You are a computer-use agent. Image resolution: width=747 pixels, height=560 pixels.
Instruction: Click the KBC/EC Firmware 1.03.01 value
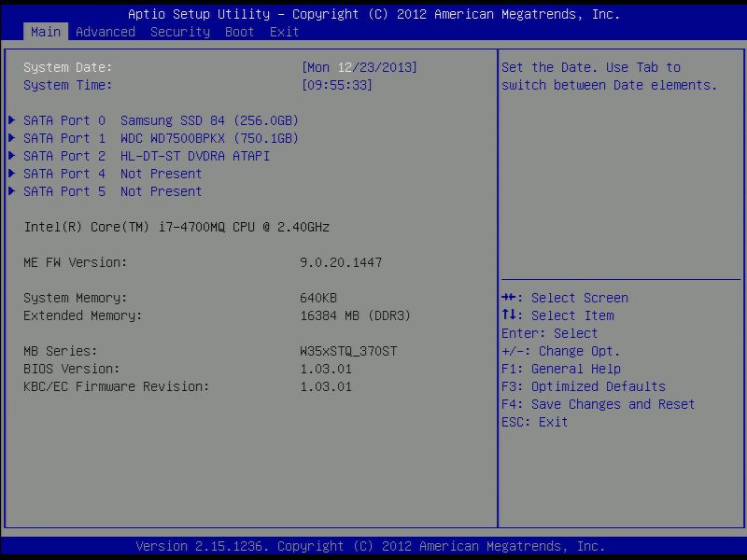click(x=326, y=386)
